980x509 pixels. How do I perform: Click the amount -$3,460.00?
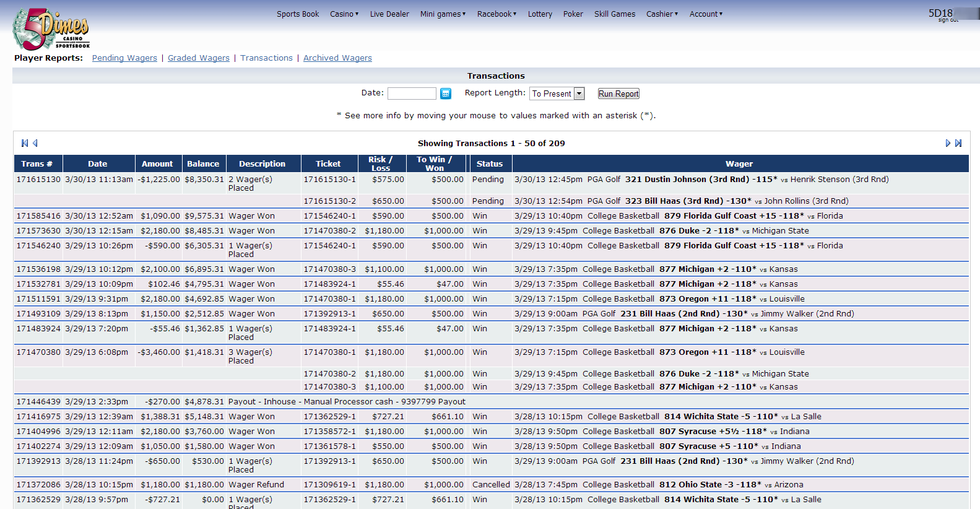click(x=159, y=352)
